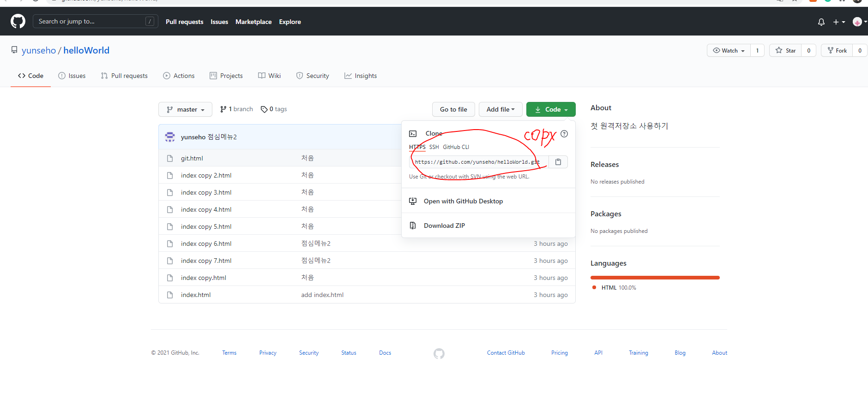Click the file icon next to index copy 4.html

pos(170,209)
